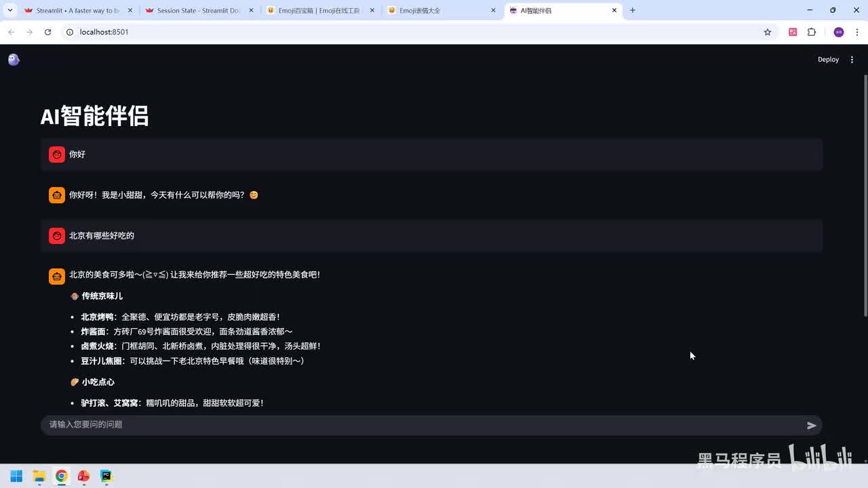The width and height of the screenshot is (868, 488).
Task: Open the Windows Start menu
Action: click(16, 476)
